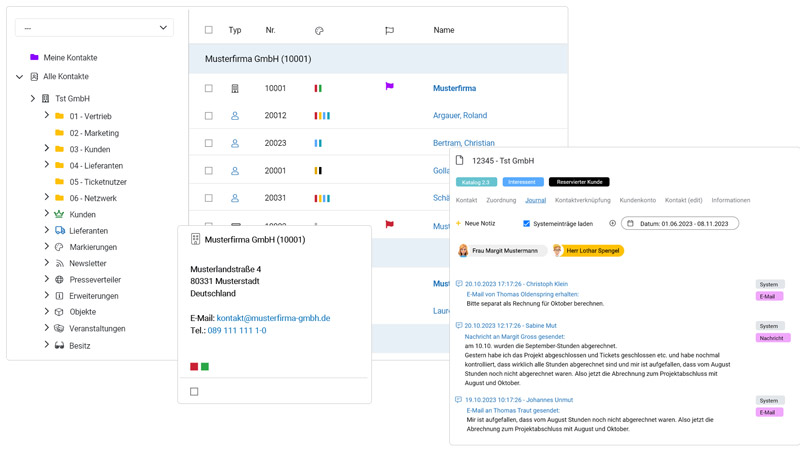Click the flag column header icon
Screen dimensions: 800x453
pos(389,31)
